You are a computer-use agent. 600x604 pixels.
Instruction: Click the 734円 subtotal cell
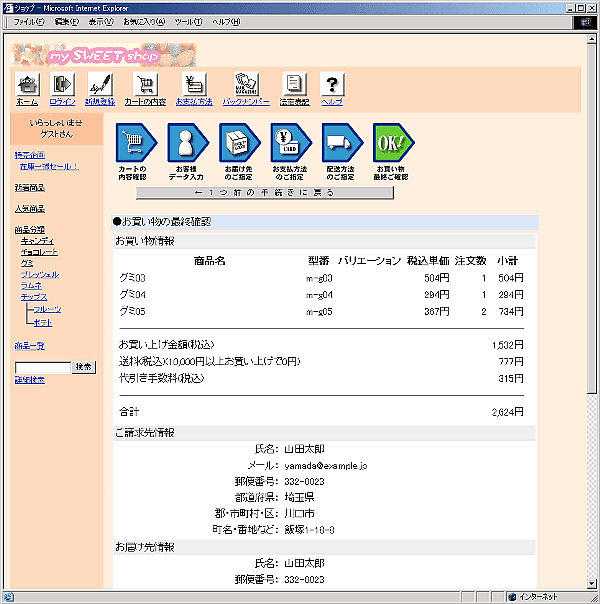[511, 311]
